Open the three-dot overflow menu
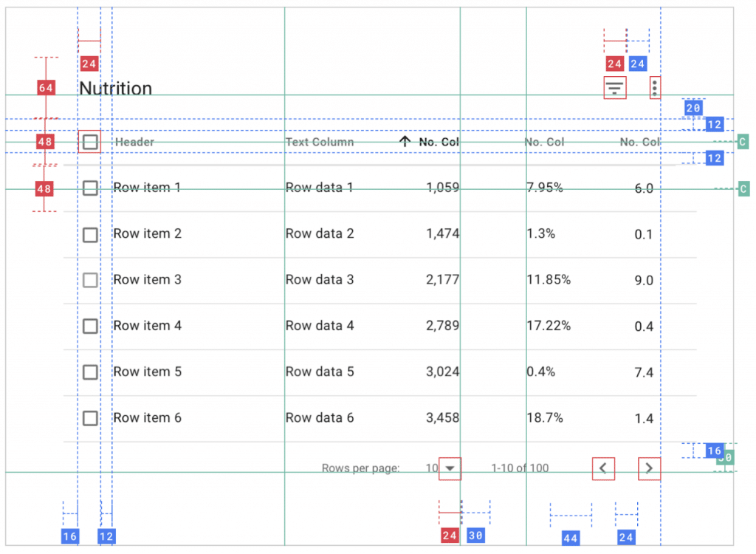This screenshot has width=756, height=554. 655,88
